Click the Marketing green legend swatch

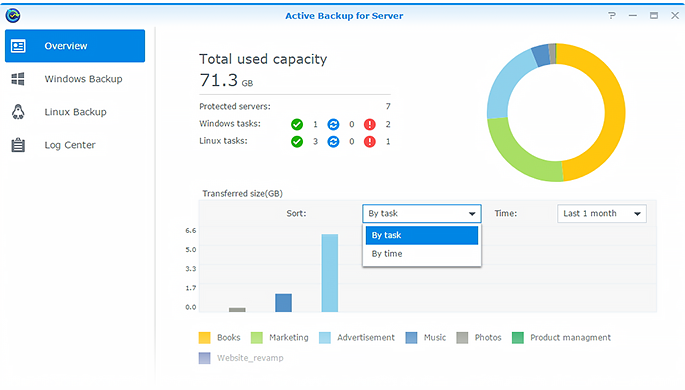[x=256, y=338]
